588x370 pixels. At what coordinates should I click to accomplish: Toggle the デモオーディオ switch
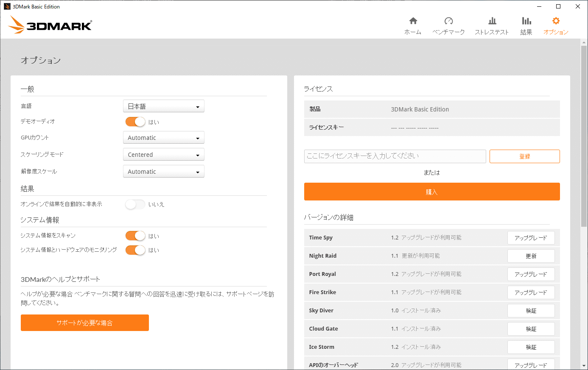135,122
